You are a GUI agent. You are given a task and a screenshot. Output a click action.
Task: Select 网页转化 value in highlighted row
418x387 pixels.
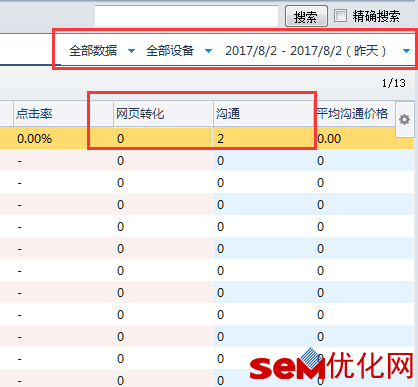(x=163, y=138)
